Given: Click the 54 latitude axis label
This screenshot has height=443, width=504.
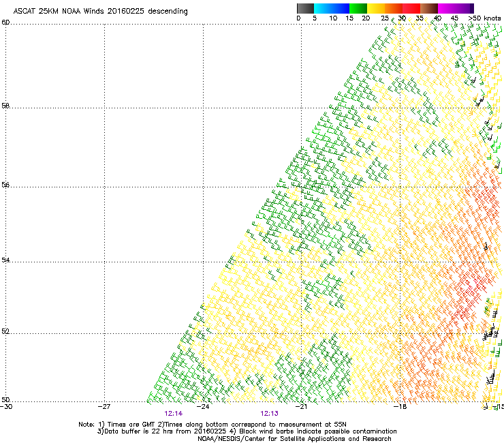Looking at the screenshot, I should (x=5, y=260).
